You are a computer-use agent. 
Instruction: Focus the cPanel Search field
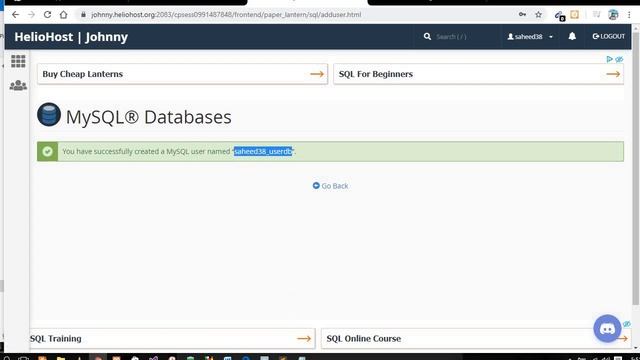pos(465,37)
